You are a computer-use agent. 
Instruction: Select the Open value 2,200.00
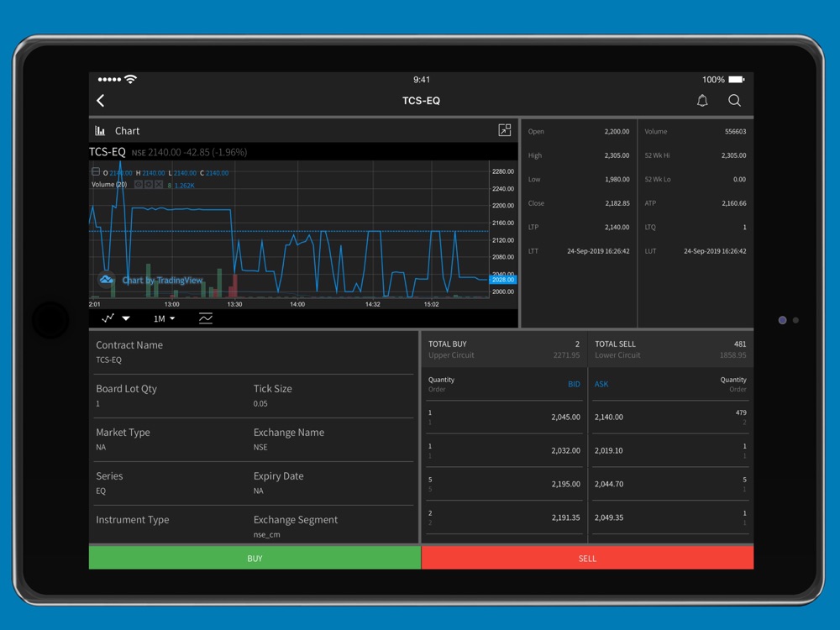(x=617, y=131)
